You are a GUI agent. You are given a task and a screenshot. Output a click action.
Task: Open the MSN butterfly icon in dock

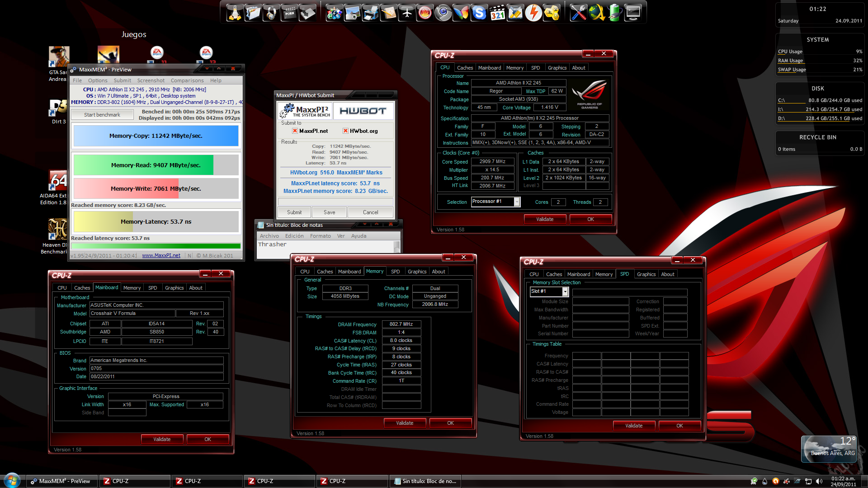(x=461, y=13)
